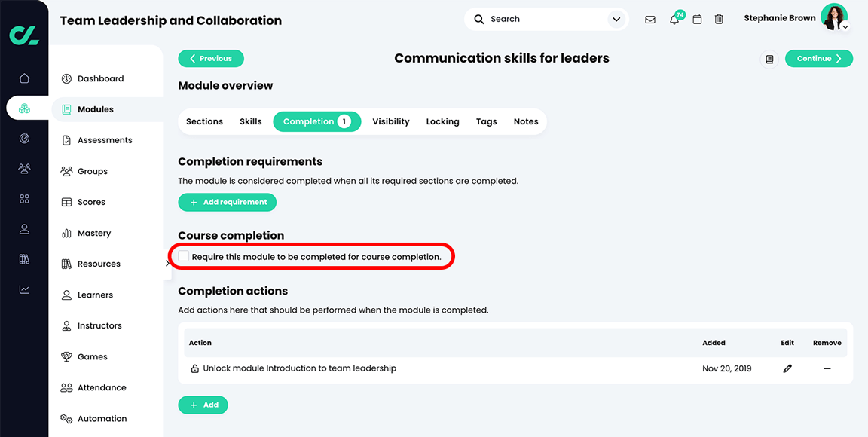The image size is (868, 437).
Task: Open the messages envelope icon
Action: click(x=650, y=20)
